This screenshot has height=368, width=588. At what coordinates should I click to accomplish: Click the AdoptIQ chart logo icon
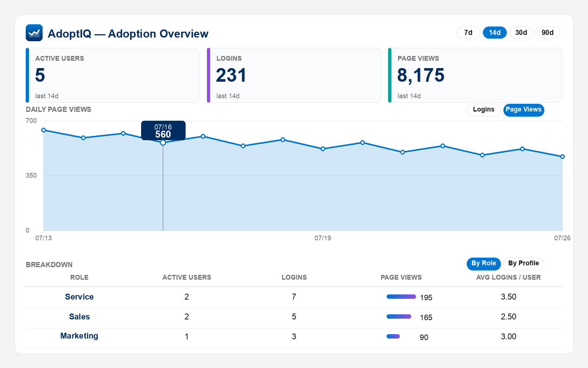point(34,33)
